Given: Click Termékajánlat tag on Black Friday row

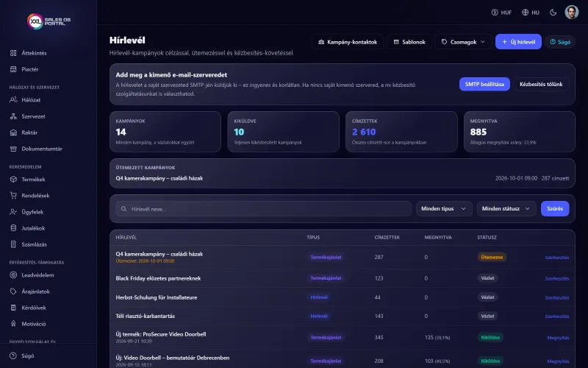Looking at the screenshot, I should click(326, 278).
